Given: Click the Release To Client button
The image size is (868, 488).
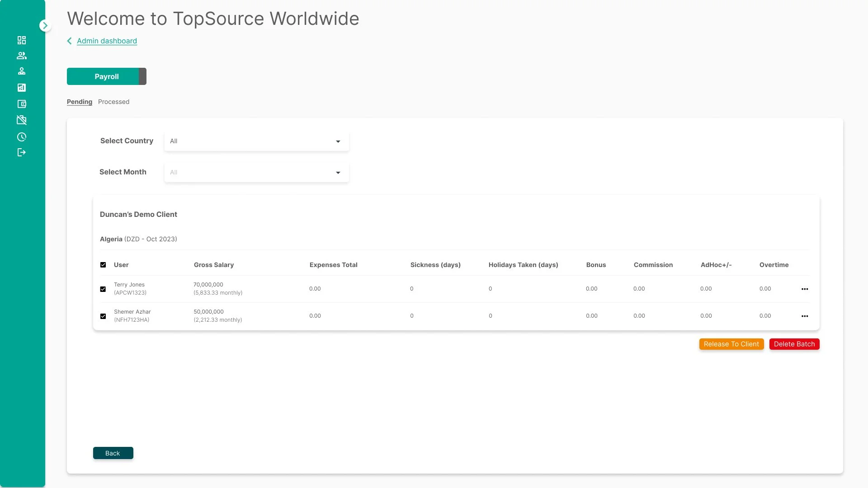Looking at the screenshot, I should (731, 344).
